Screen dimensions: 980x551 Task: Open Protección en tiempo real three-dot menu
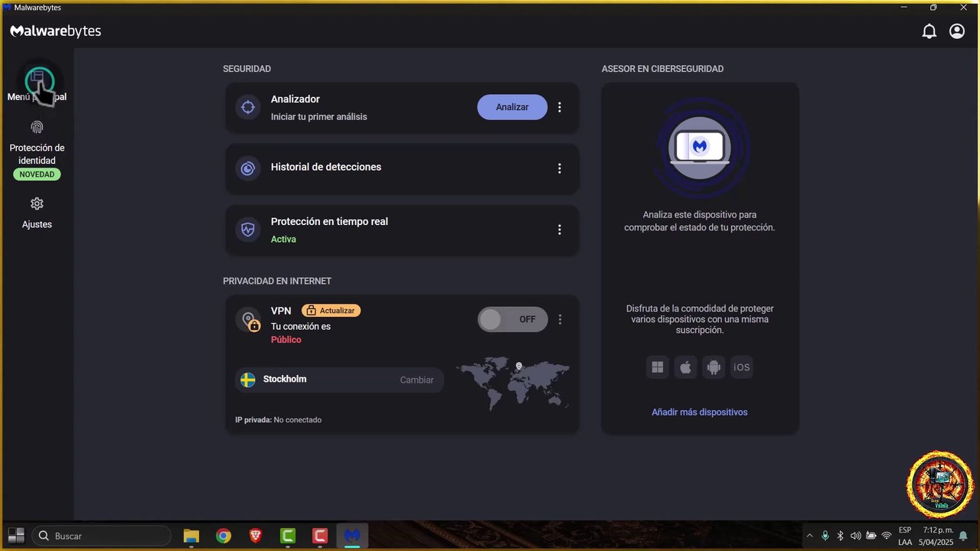coord(560,230)
